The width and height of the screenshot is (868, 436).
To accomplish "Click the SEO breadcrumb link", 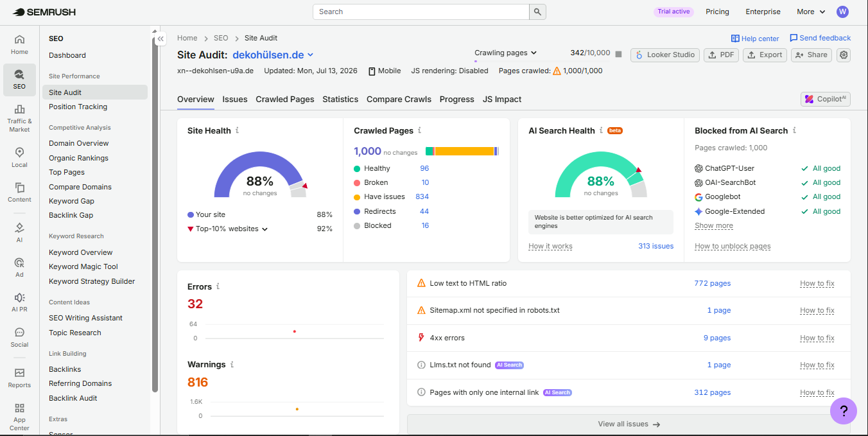I will coord(221,38).
